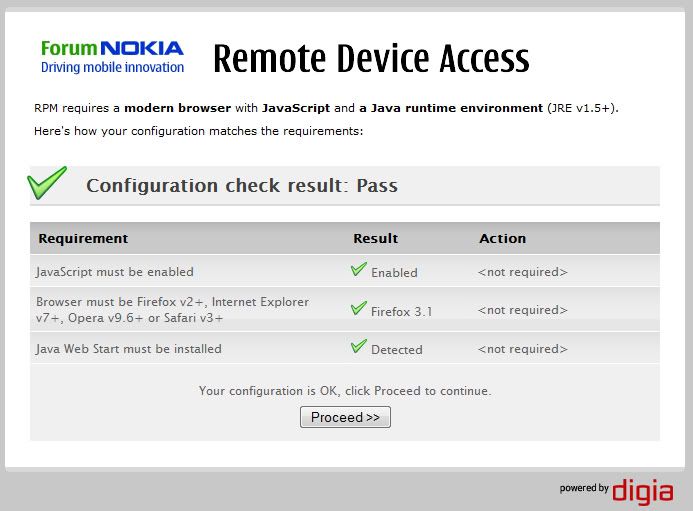The image size is (693, 511).
Task: Click the large green Pass checkmark
Action: 47,183
